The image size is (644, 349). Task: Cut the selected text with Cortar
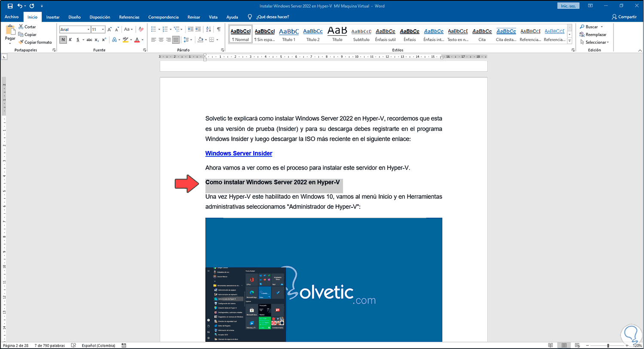point(27,27)
